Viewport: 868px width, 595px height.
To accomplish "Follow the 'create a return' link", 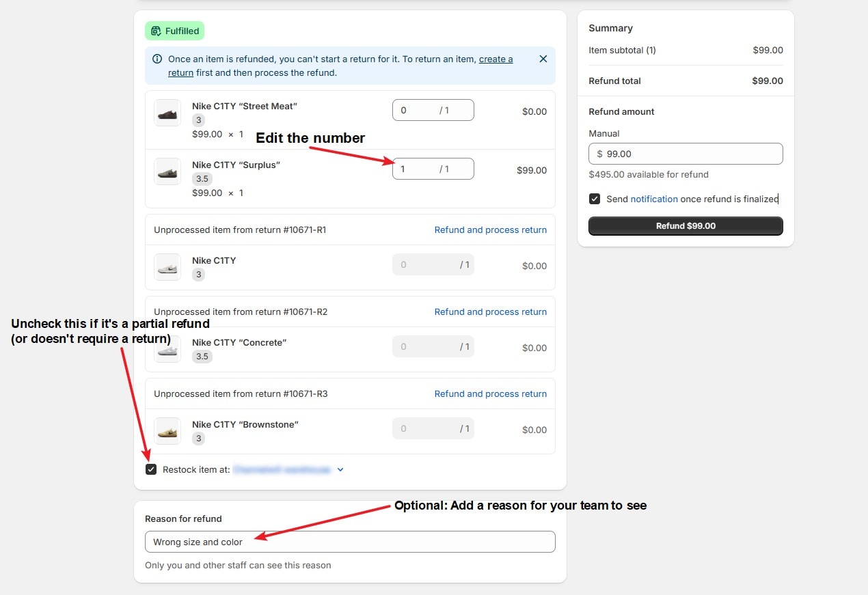I will [496, 59].
